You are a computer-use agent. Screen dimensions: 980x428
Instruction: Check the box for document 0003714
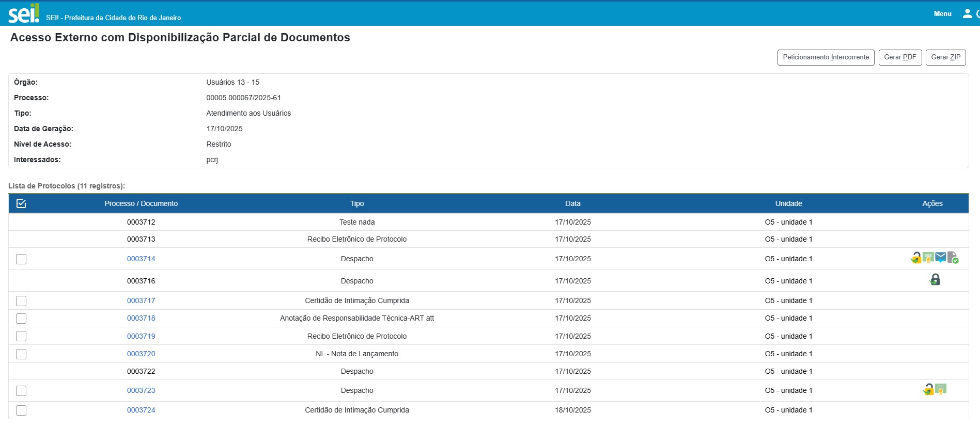[x=21, y=259]
